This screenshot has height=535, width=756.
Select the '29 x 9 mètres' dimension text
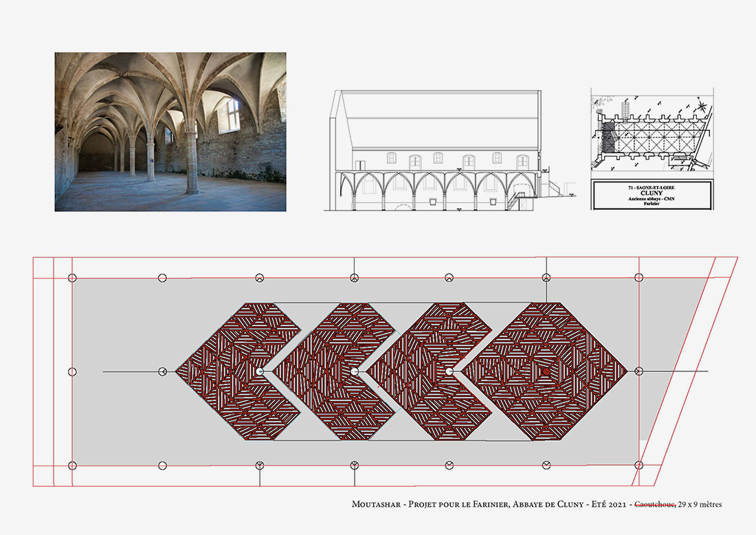(x=700, y=505)
